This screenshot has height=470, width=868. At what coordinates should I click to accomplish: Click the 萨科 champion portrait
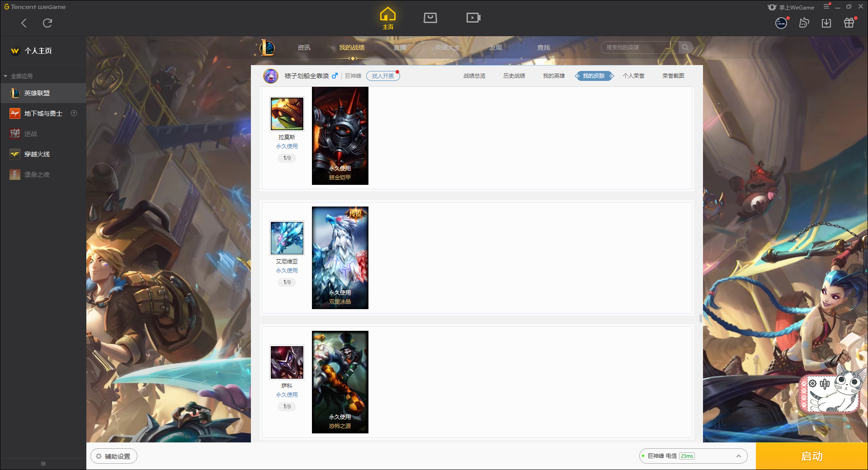pos(287,362)
